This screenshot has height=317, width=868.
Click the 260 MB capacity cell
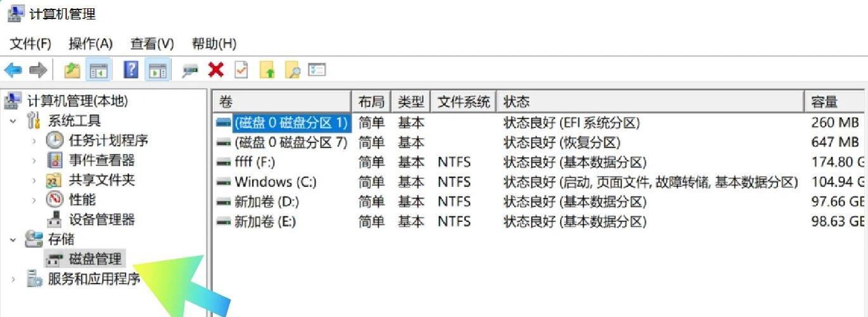click(x=835, y=122)
